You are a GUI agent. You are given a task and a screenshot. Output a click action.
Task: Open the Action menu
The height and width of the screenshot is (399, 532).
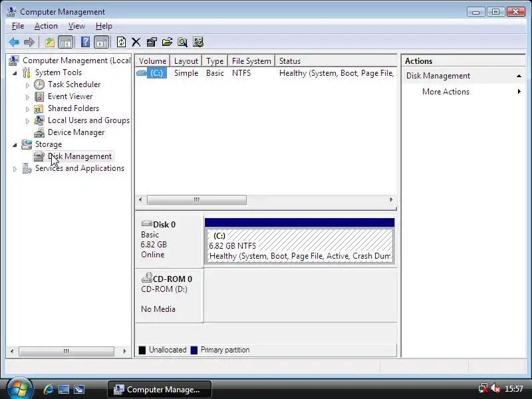[x=46, y=26]
